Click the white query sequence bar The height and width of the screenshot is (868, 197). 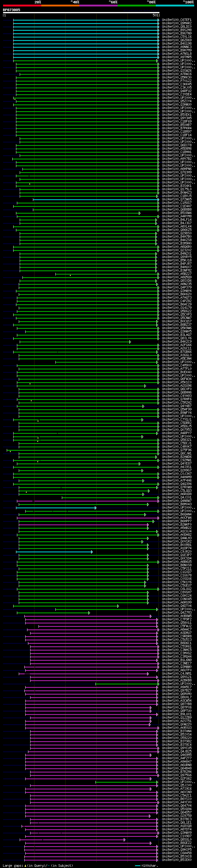pyautogui.click(x=81, y=12)
